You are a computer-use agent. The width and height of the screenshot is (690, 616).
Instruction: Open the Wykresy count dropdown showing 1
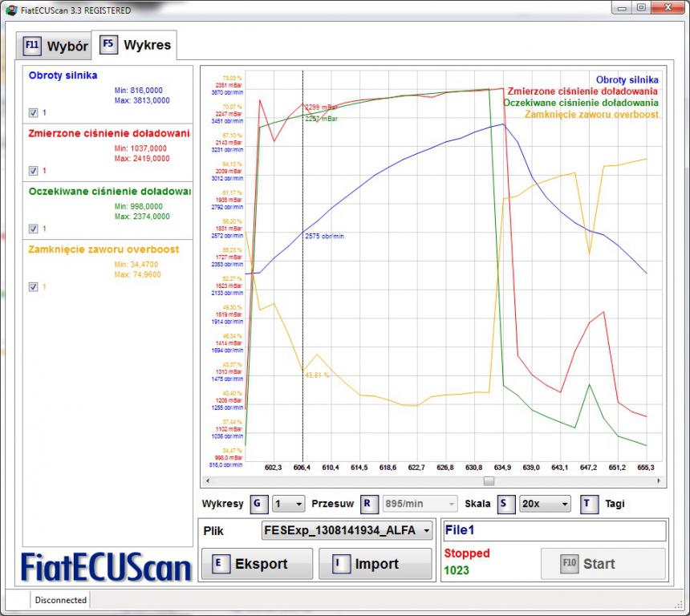point(289,504)
